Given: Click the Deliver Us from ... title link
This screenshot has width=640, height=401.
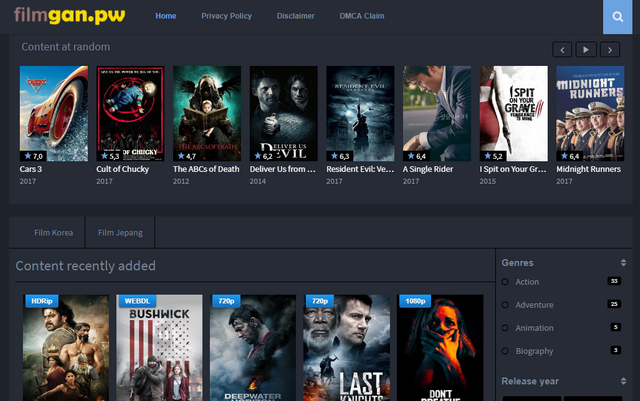Looking at the screenshot, I should [282, 169].
